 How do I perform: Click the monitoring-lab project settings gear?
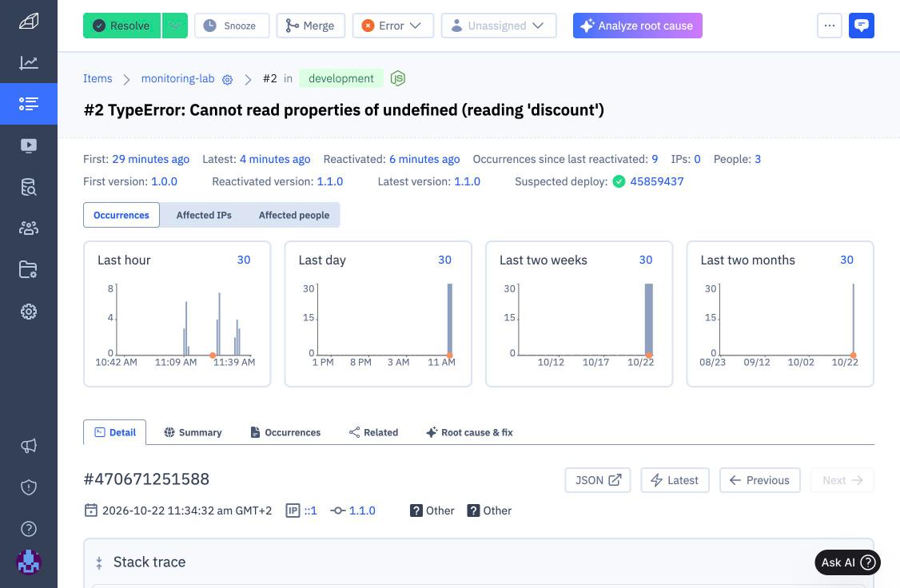(227, 80)
